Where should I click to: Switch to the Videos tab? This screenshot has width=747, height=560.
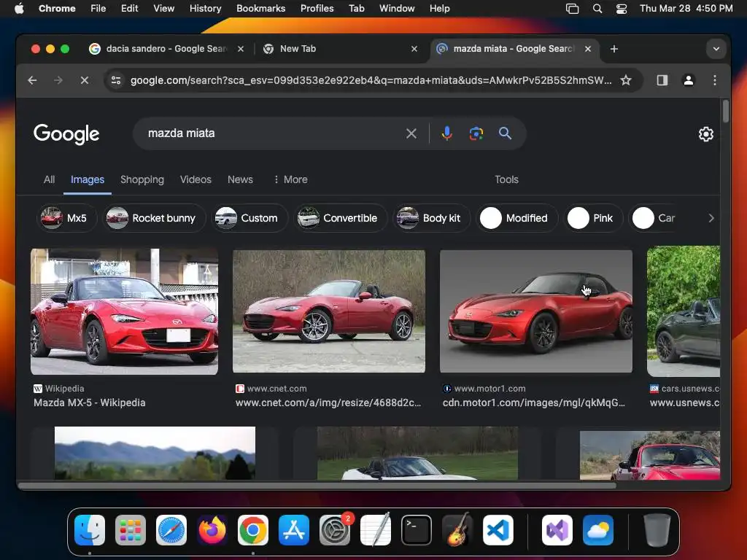(196, 179)
